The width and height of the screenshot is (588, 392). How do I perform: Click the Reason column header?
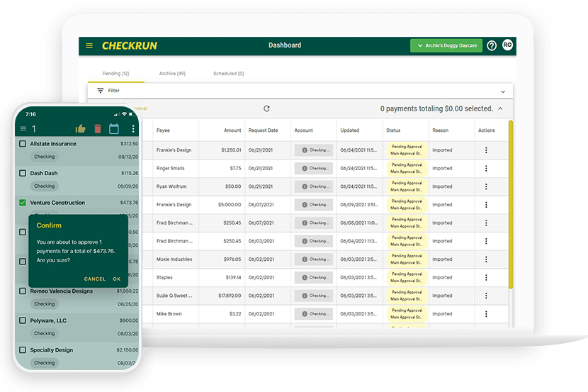440,130
